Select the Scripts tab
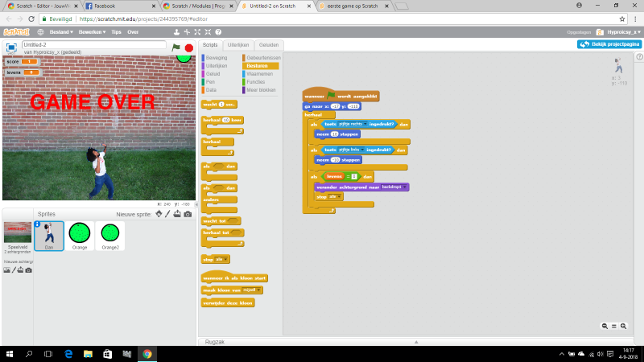The image size is (644, 362). [210, 45]
